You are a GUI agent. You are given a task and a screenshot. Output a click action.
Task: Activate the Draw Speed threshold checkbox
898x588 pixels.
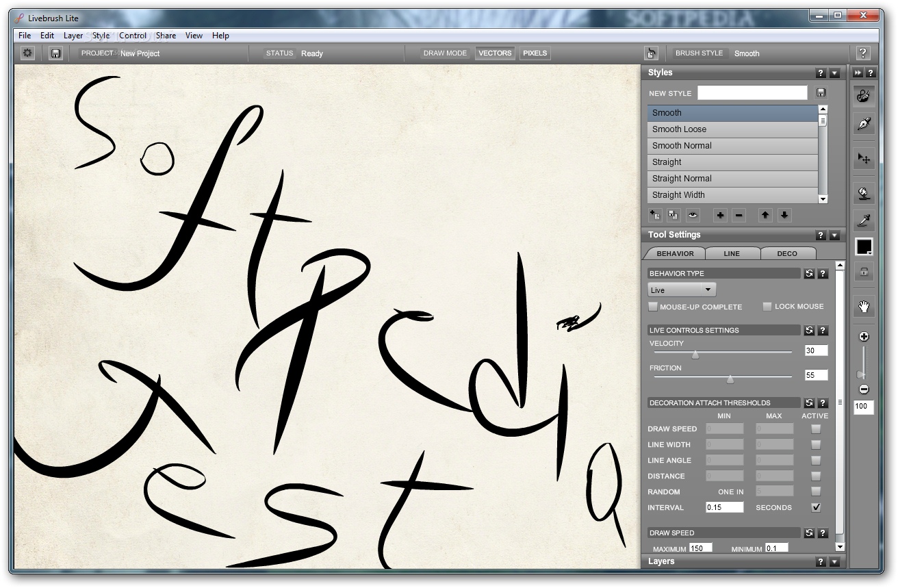pyautogui.click(x=816, y=429)
